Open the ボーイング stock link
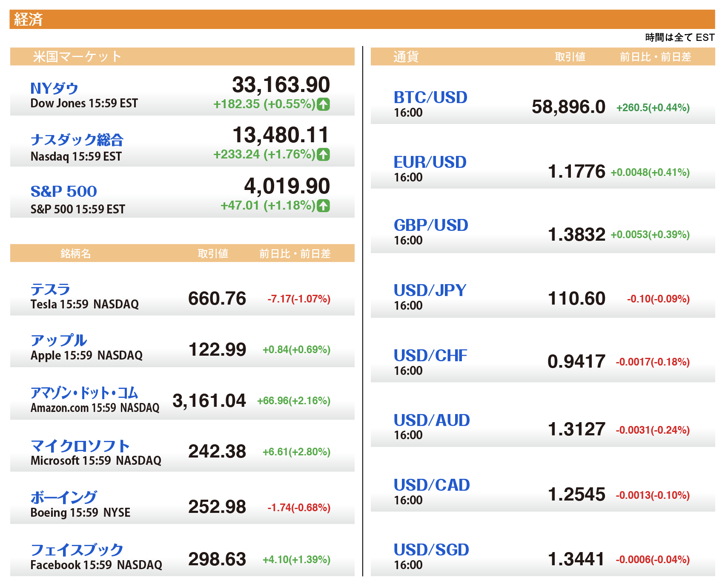Viewport: 728px width, 587px height. tap(64, 497)
